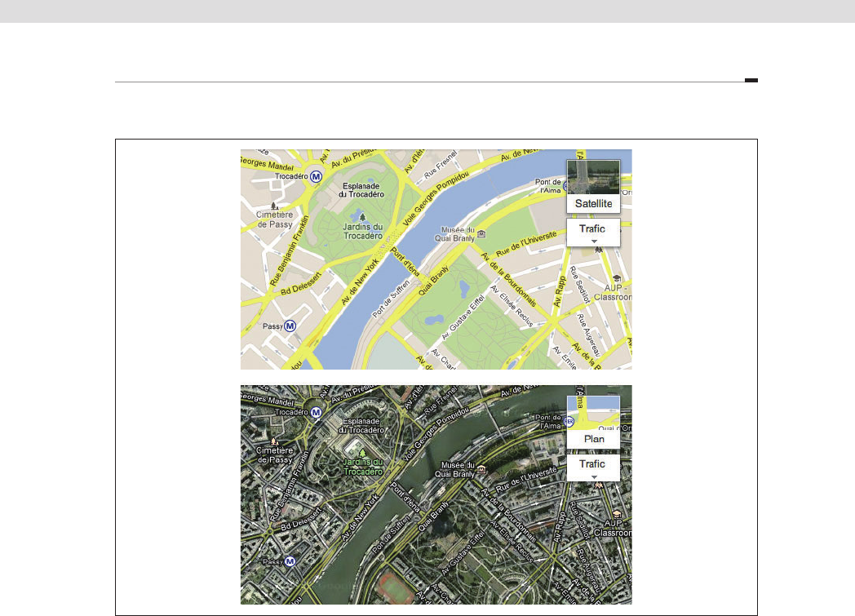855x616 pixels.
Task: Click the "Esplanade du Trocadéro" label on the plan map
Action: click(x=361, y=190)
